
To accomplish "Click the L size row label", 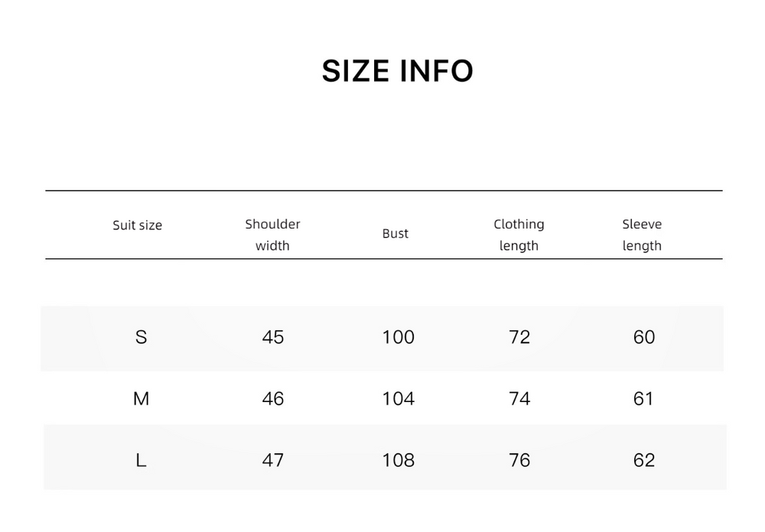I will tap(141, 460).
